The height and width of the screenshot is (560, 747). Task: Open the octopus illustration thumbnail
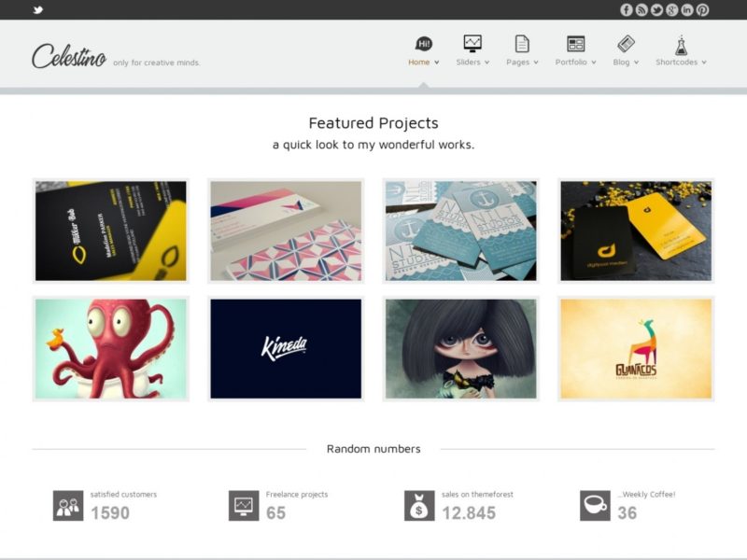pos(108,349)
